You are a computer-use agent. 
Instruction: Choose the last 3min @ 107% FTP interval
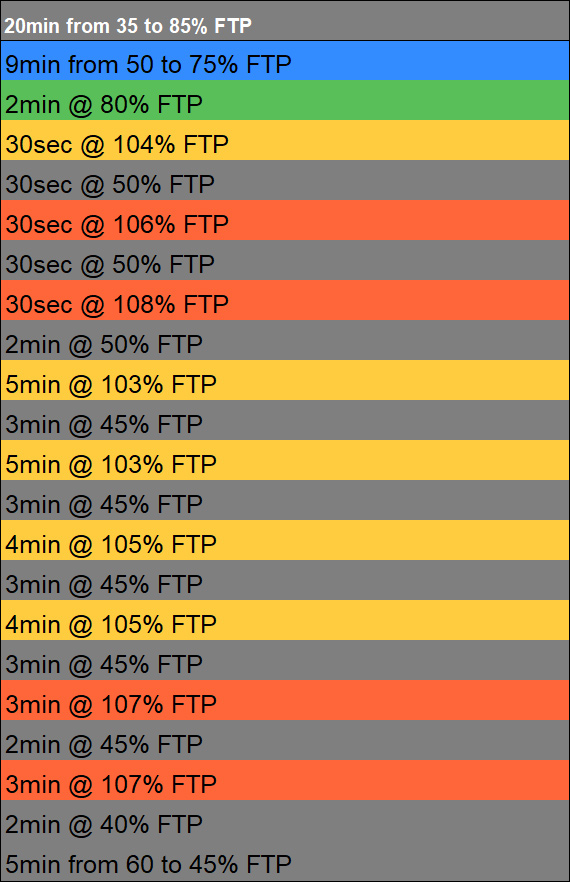[x=285, y=780]
